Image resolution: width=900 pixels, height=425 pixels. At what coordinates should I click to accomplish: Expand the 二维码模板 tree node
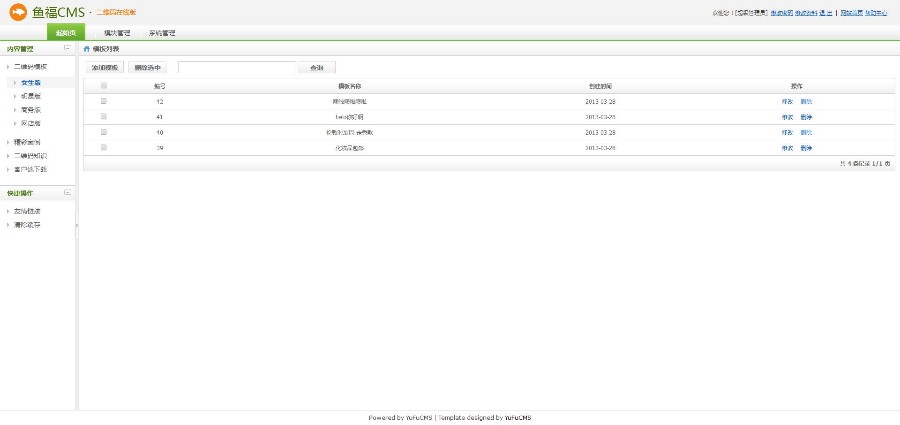click(30, 67)
